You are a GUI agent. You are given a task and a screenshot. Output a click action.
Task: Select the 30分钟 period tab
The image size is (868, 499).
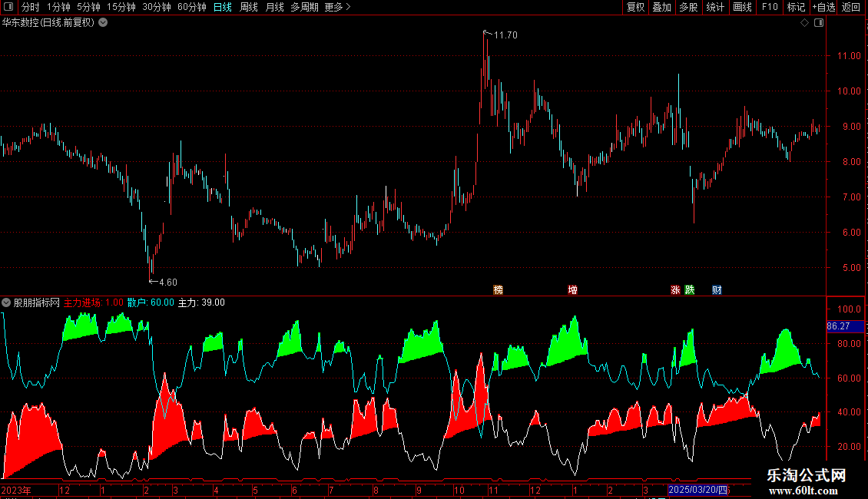(156, 7)
